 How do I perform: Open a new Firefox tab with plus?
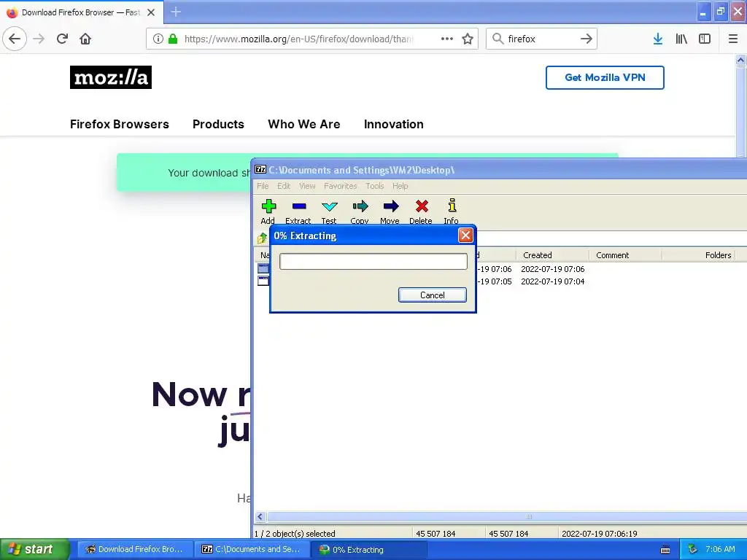pyautogui.click(x=176, y=12)
